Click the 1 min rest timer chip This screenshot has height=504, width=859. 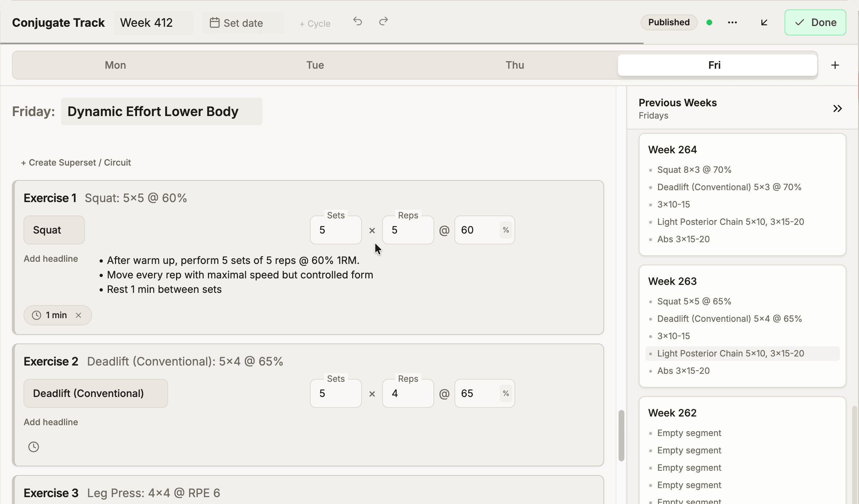pyautogui.click(x=58, y=315)
